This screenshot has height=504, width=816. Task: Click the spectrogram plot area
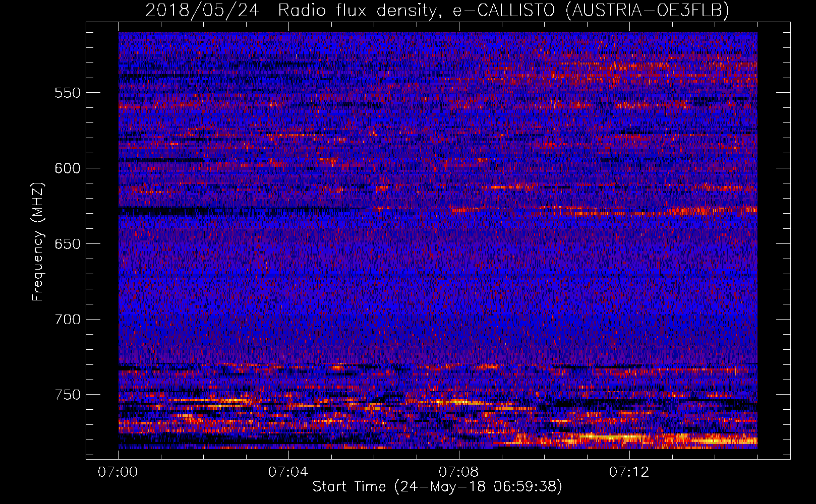[438, 240]
